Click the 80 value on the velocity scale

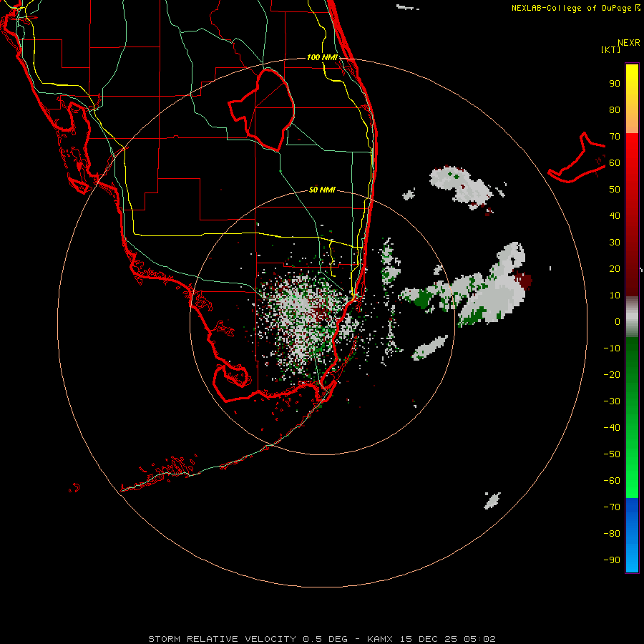(615, 110)
